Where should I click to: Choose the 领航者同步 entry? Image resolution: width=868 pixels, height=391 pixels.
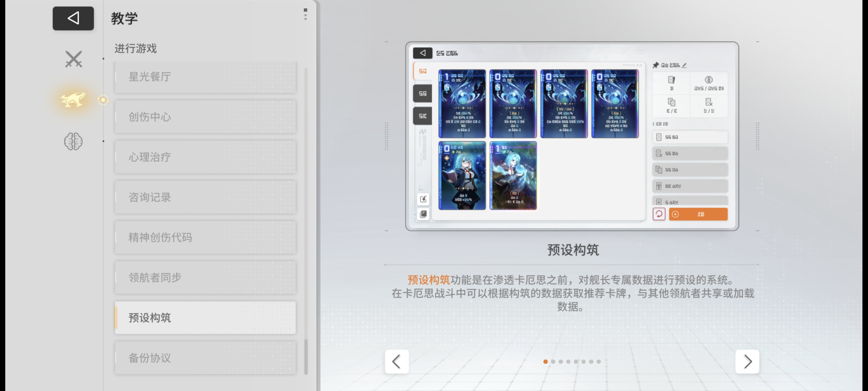pyautogui.click(x=205, y=277)
